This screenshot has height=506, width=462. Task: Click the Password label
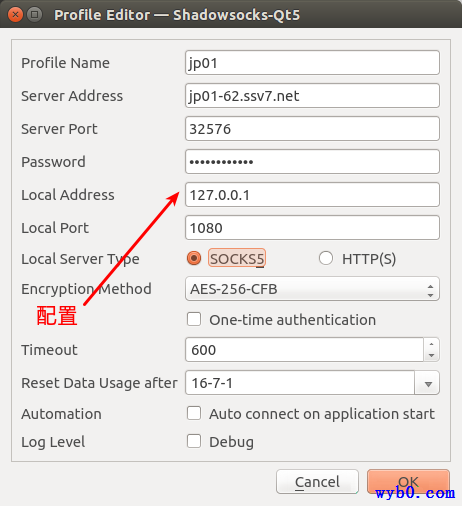click(53, 162)
